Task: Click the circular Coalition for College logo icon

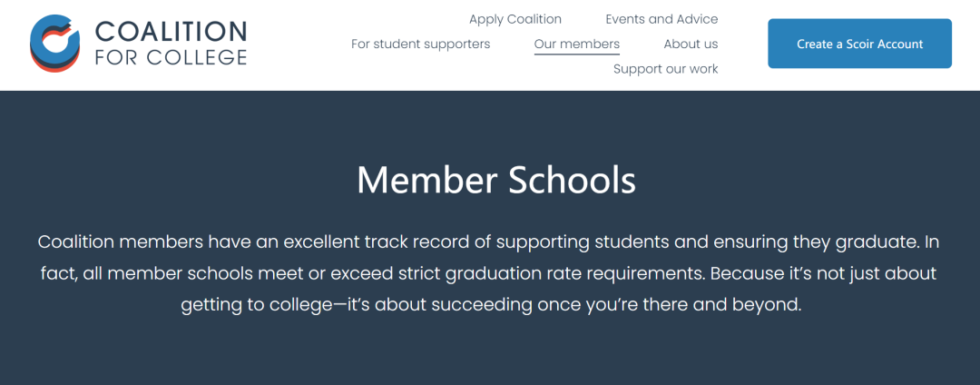Action: tap(55, 44)
